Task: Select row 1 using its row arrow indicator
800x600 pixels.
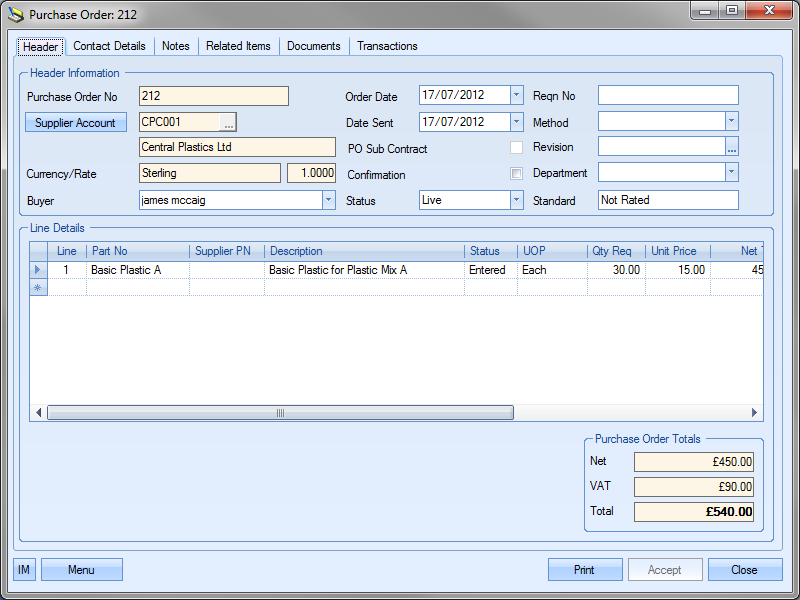Action: click(39, 270)
